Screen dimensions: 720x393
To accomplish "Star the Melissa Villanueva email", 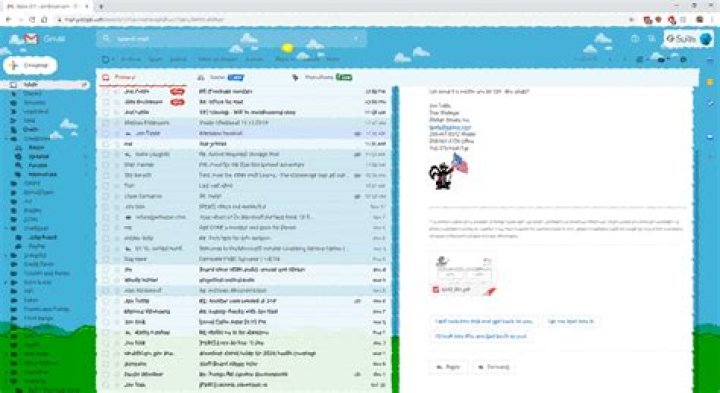I will click(x=116, y=312).
